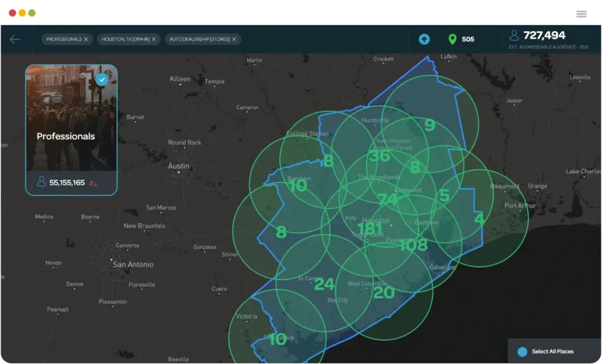Click the person icon on Professionals card
This screenshot has width=602, height=364.
pyautogui.click(x=42, y=181)
